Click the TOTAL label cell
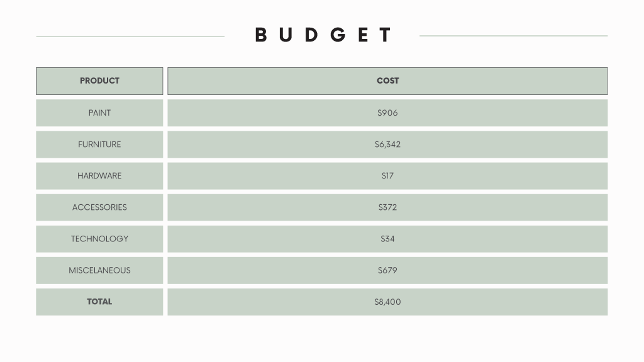Viewport: 644px width, 362px height. point(99,302)
